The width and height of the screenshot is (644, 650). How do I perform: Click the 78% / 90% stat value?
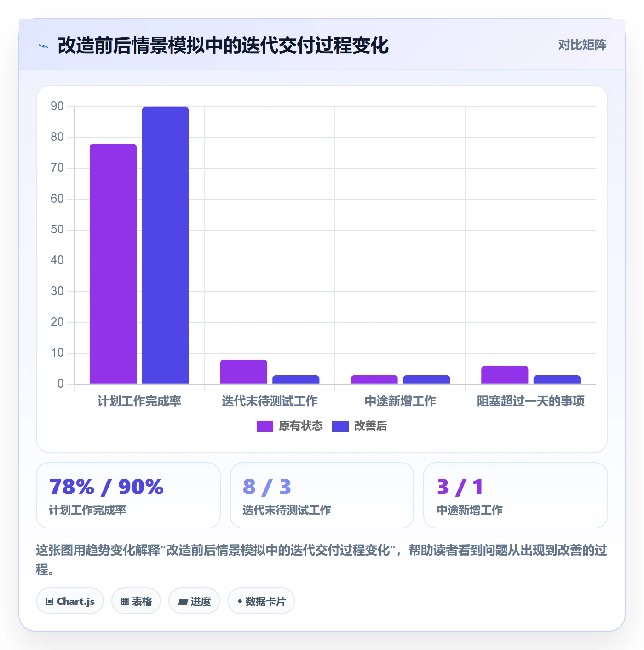click(x=106, y=487)
